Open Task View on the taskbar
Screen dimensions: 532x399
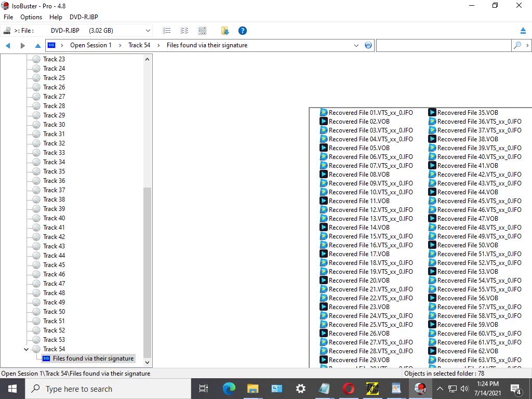(x=204, y=389)
